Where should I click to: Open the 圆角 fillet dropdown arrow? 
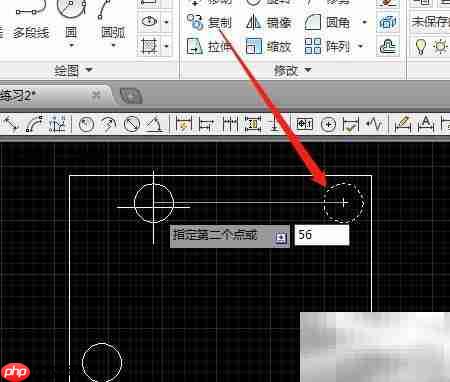coord(364,22)
